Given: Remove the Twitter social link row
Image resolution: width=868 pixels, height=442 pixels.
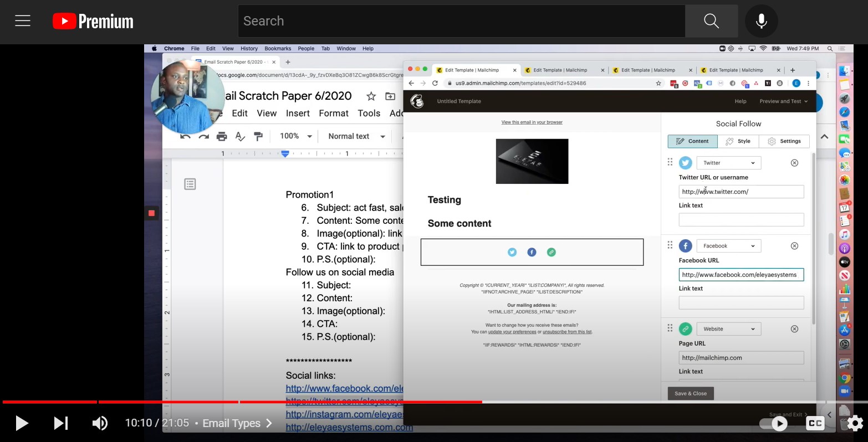Looking at the screenshot, I should (x=794, y=163).
